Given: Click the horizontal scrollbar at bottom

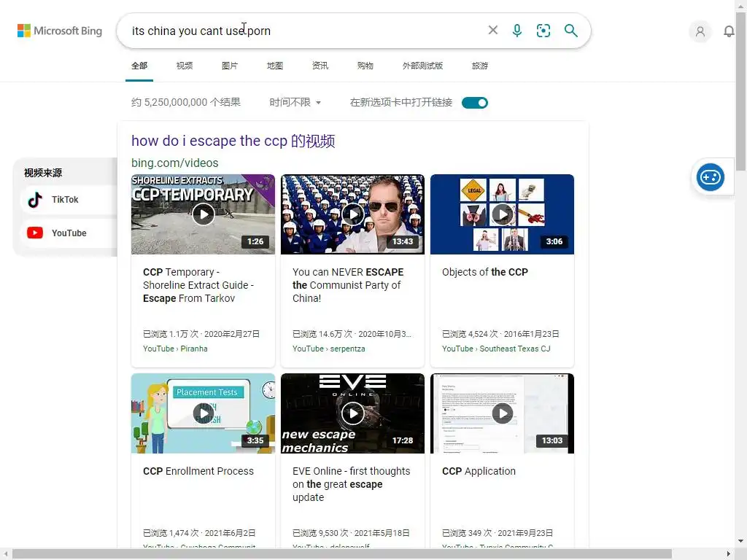Looking at the screenshot, I should [x=342, y=554].
